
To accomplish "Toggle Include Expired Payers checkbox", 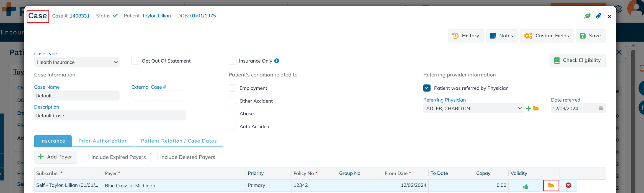I will (85, 157).
